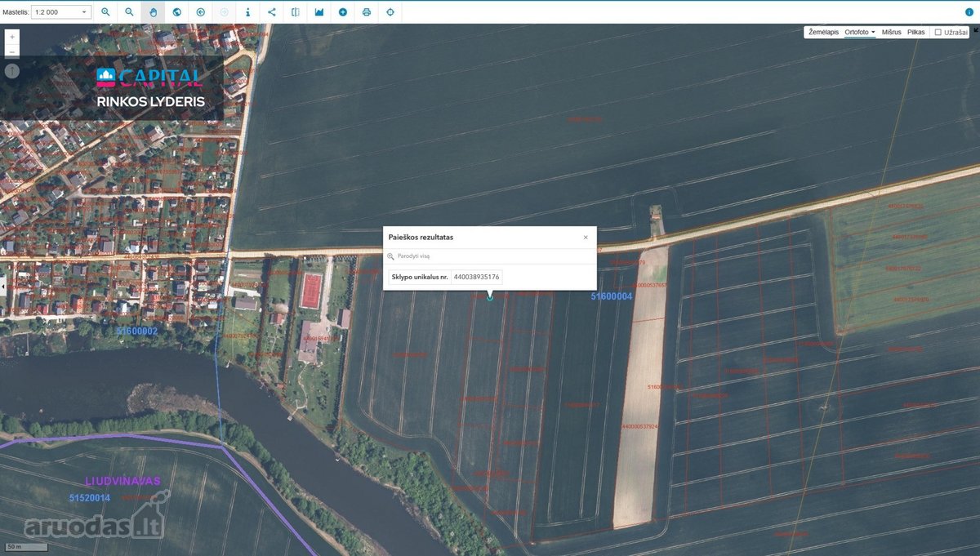Select parcel number 440038935176

click(477, 278)
